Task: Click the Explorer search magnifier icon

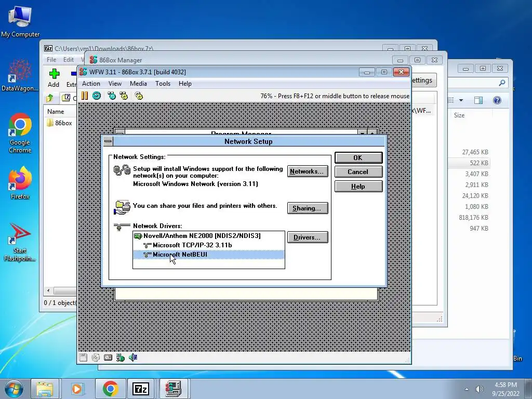Action: coord(502,83)
